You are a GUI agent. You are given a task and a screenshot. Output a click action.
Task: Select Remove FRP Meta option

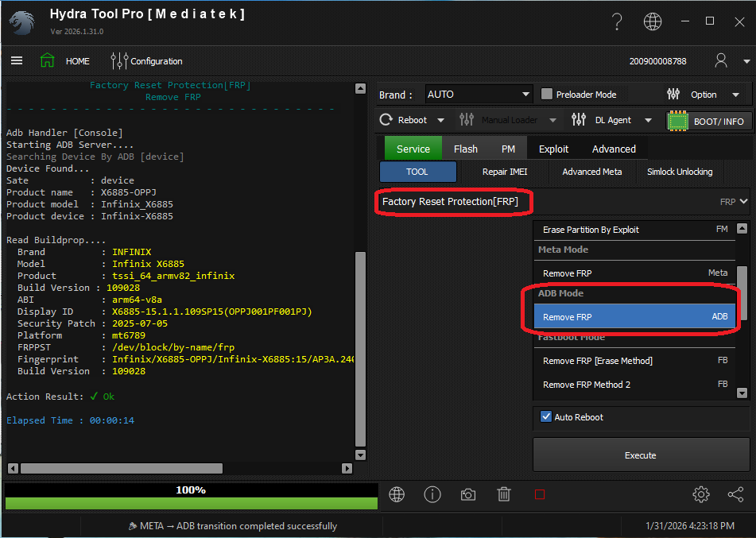point(635,273)
